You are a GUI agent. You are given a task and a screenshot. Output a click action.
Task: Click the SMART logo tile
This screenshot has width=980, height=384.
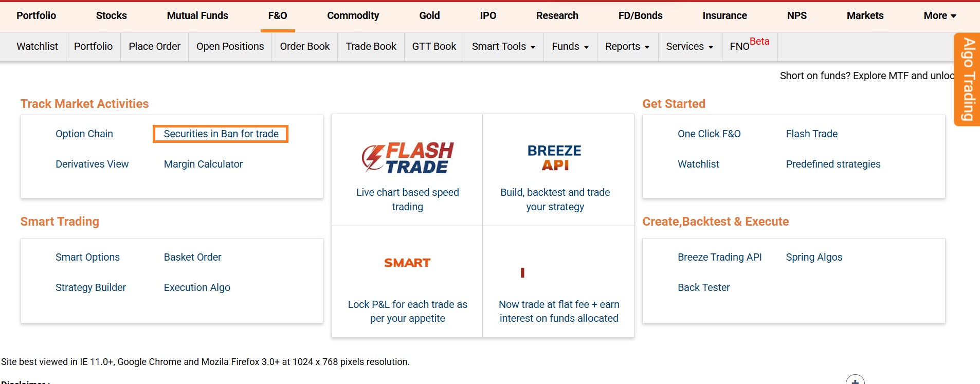(x=407, y=263)
